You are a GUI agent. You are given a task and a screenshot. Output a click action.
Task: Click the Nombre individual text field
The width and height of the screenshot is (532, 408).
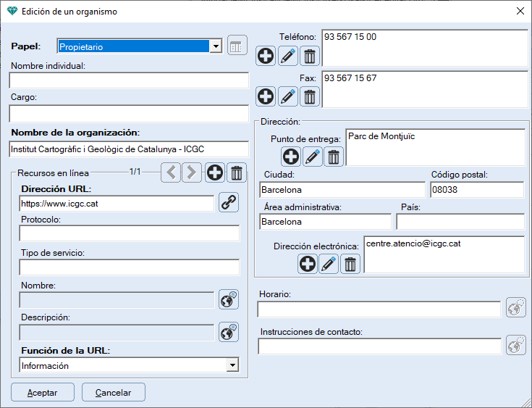(129, 80)
